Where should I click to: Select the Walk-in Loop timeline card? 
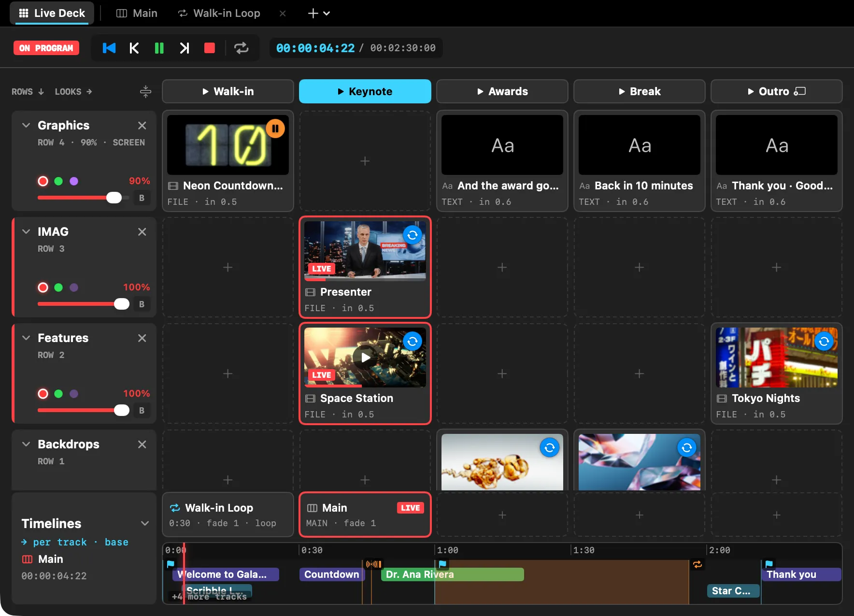(x=228, y=515)
